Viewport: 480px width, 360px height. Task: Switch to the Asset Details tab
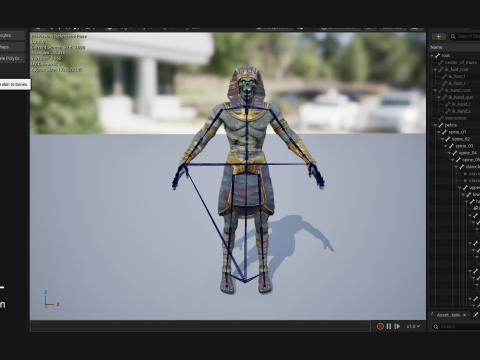(448, 315)
